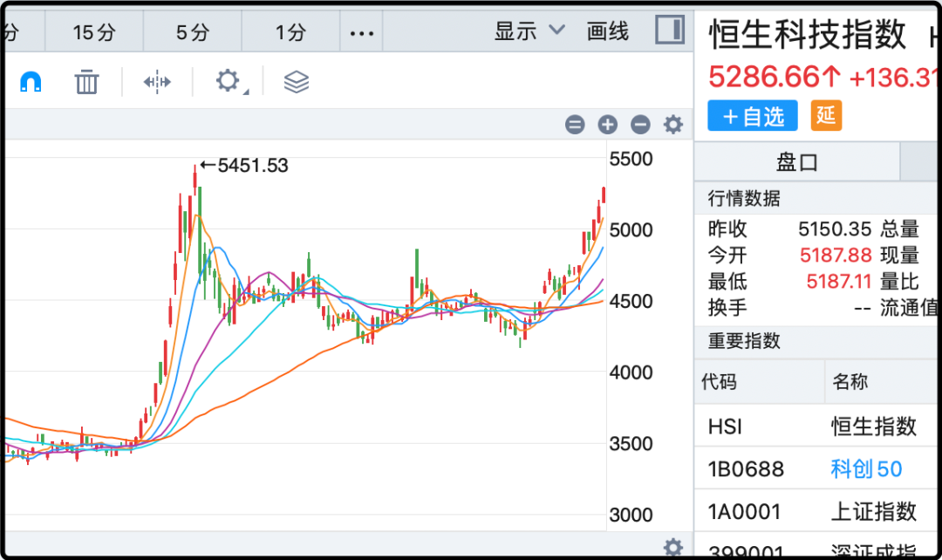The image size is (942, 560).
Task: Expand the 显示 dropdown
Action: tap(529, 32)
